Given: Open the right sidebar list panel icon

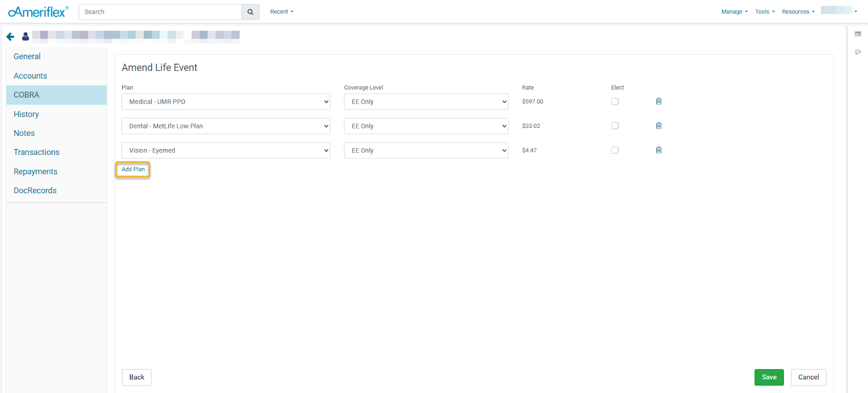Looking at the screenshot, I should [x=858, y=34].
